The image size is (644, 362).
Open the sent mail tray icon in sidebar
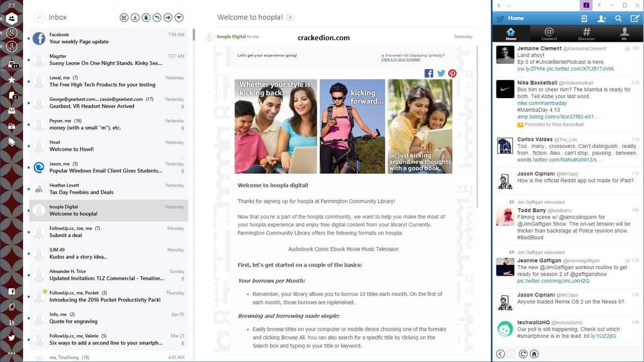click(x=12, y=111)
